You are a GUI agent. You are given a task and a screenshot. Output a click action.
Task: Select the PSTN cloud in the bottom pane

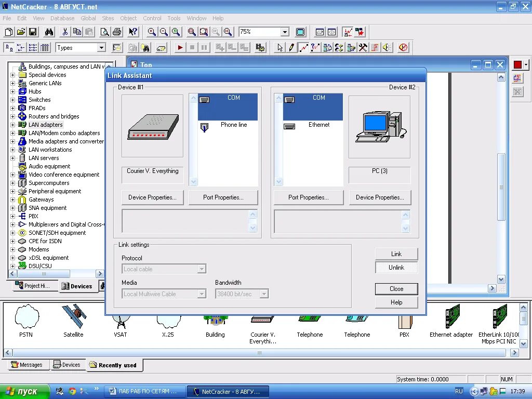coord(27,316)
